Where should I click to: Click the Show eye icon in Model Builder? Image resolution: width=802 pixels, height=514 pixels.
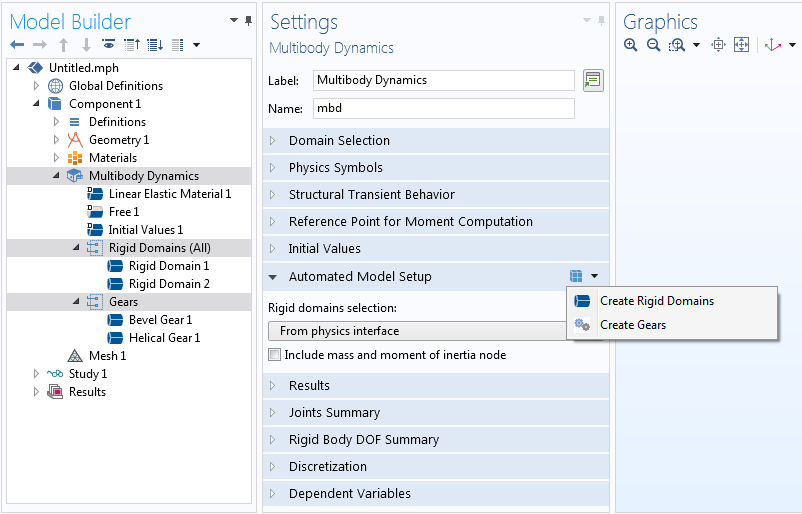coord(109,45)
